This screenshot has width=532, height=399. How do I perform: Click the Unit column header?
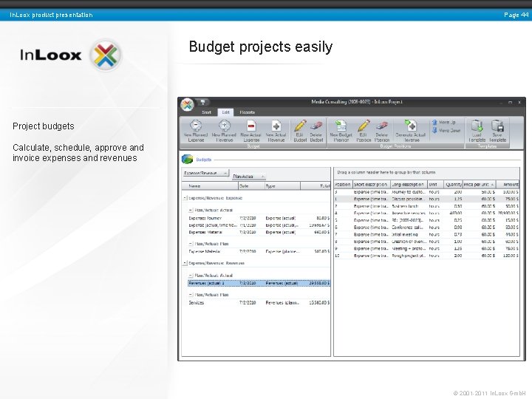(x=435, y=185)
